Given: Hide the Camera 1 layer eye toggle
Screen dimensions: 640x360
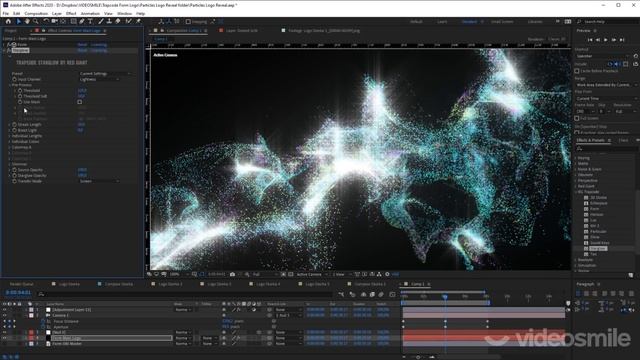Looking at the screenshot, I should point(4,316).
